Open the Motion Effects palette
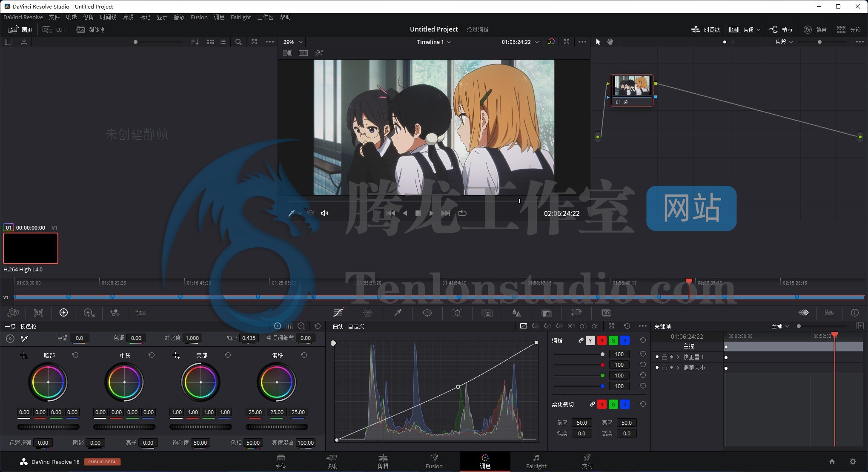Screen dimensions: 868x472 pyautogui.click(x=140, y=313)
